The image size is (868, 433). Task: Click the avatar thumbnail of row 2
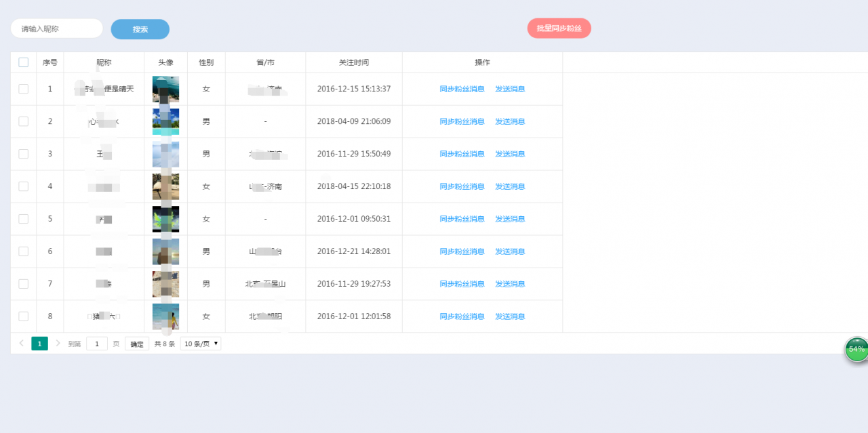click(x=165, y=121)
